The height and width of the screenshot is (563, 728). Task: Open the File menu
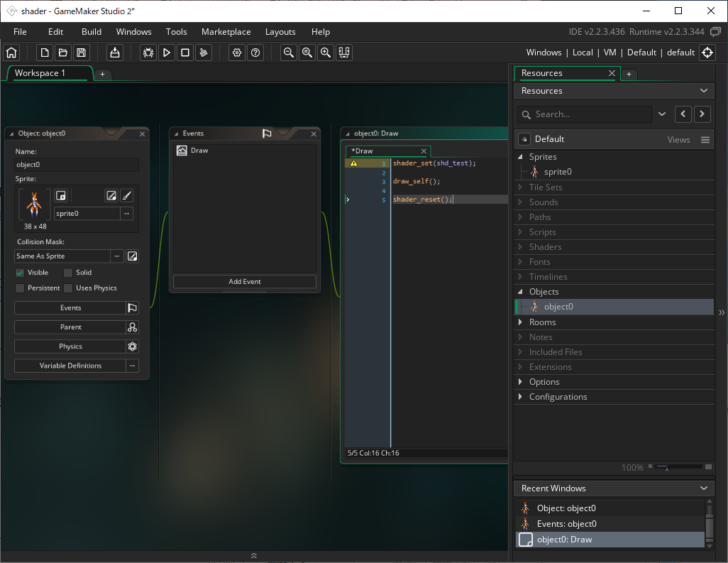pos(20,31)
